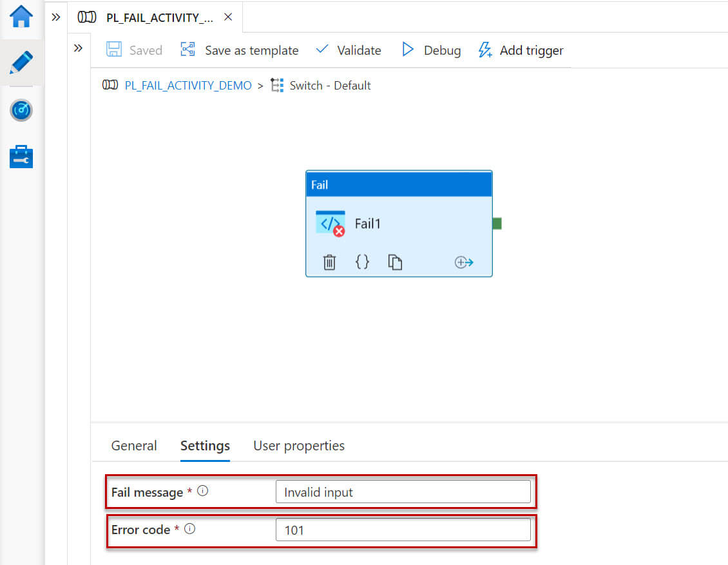Click the Fail message input field
The height and width of the screenshot is (565, 728).
pyautogui.click(x=403, y=492)
